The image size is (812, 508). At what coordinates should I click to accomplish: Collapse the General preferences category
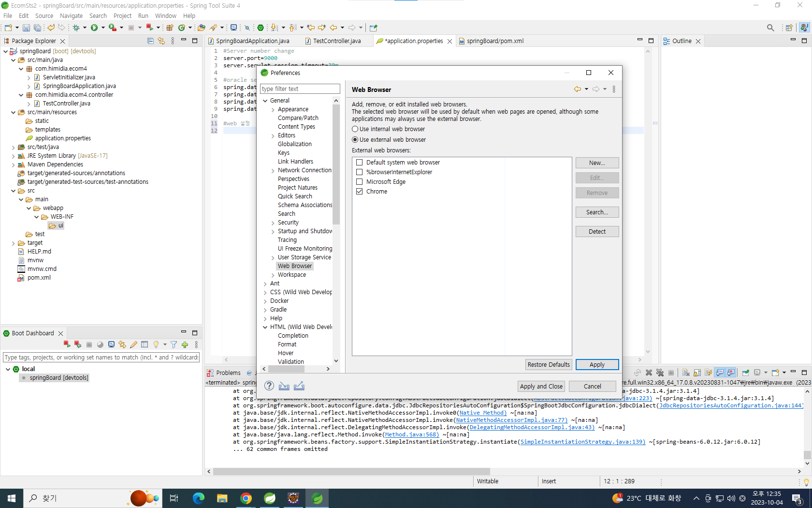click(x=265, y=101)
